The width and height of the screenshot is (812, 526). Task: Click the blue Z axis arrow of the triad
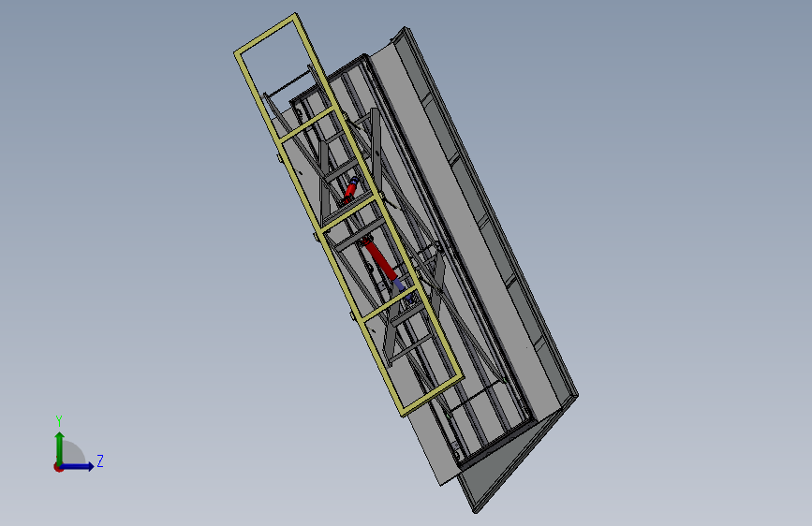point(78,466)
